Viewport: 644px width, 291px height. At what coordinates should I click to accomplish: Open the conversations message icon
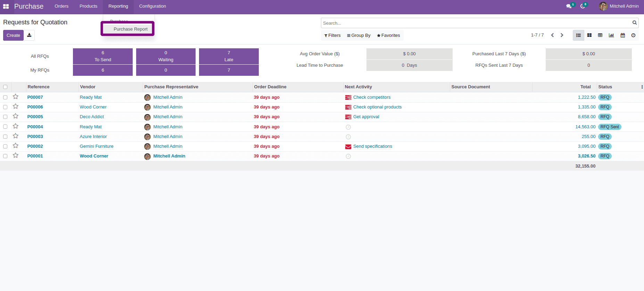coord(569,6)
